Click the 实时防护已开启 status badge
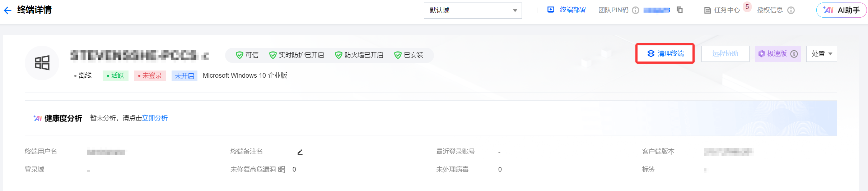The width and height of the screenshot is (868, 191). point(297,55)
